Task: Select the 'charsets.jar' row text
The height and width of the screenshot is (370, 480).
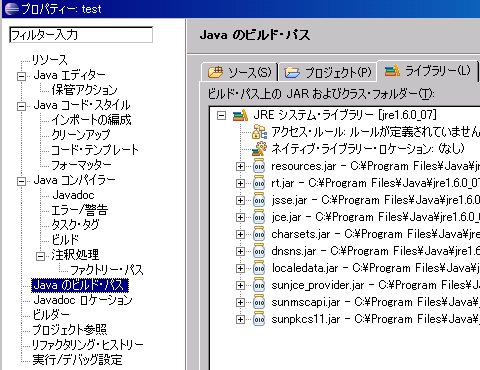Action: tap(375, 234)
